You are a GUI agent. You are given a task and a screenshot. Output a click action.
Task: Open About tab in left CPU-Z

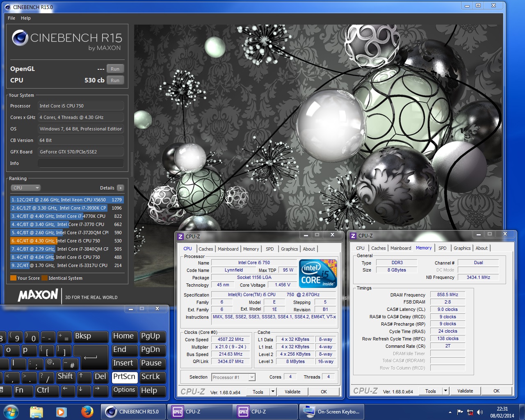coord(309,249)
